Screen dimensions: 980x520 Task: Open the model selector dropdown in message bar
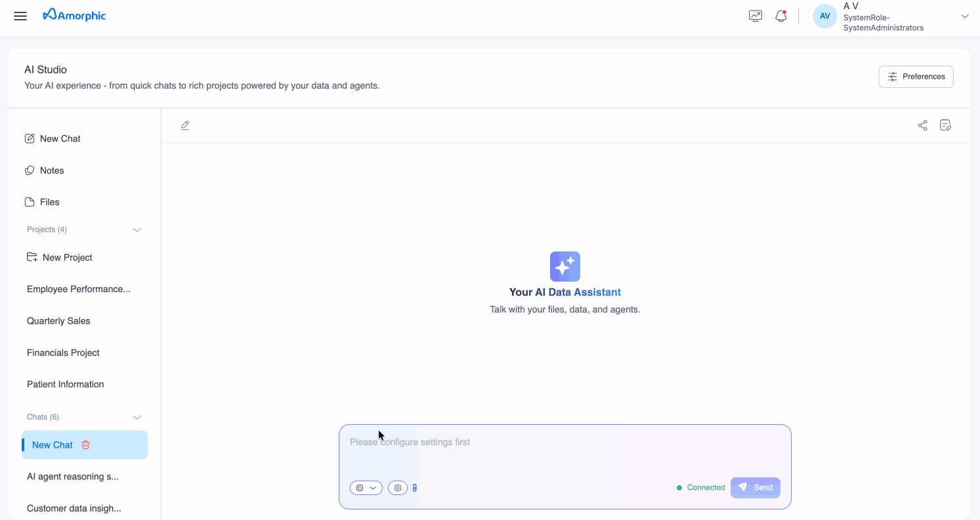pyautogui.click(x=366, y=488)
